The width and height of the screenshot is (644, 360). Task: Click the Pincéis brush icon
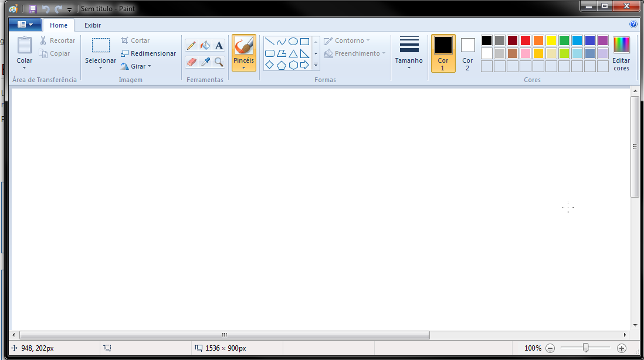(x=243, y=45)
